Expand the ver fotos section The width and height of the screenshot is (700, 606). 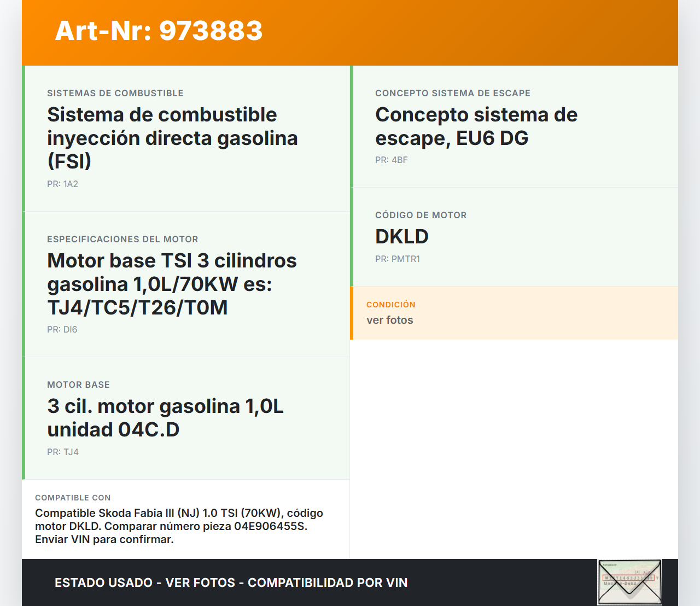389,320
